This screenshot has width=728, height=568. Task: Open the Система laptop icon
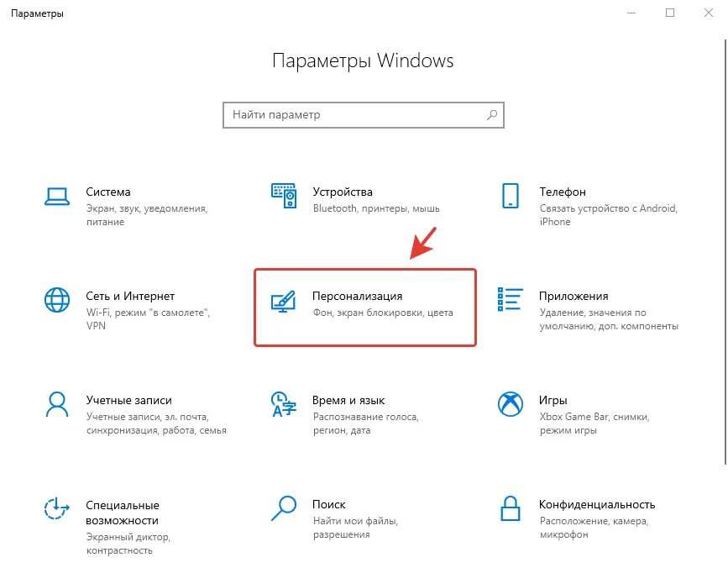pyautogui.click(x=56, y=196)
